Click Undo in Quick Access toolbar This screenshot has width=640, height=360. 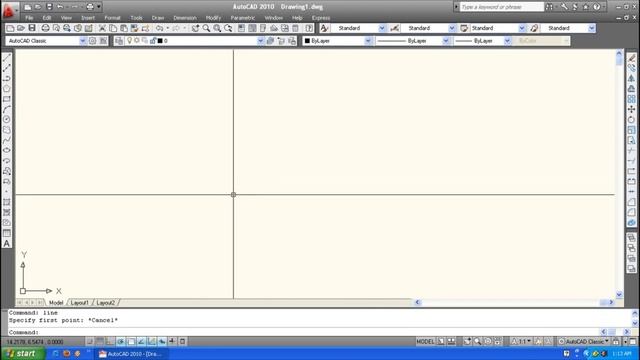[60, 7]
